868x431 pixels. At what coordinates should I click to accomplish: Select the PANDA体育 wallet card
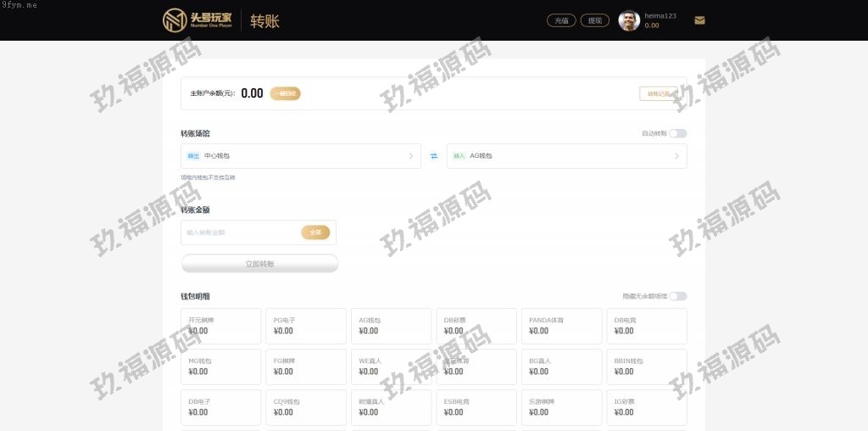point(560,326)
